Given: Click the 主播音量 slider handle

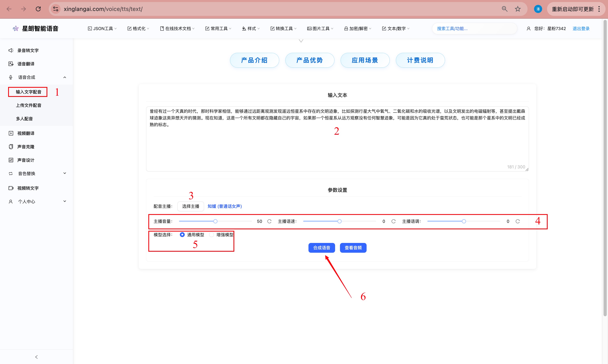Looking at the screenshot, I should tap(215, 221).
